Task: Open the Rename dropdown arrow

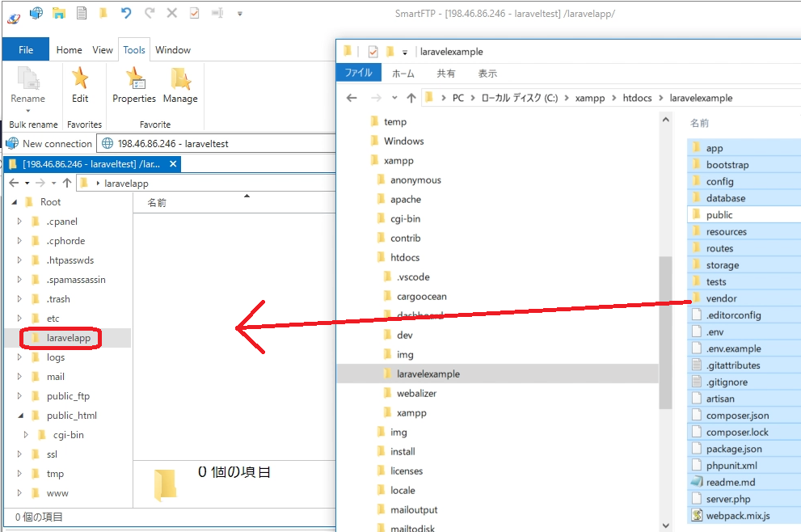Action: click(x=28, y=111)
